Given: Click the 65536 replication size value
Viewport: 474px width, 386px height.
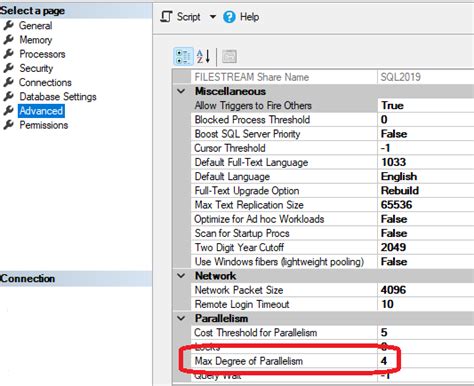Looking at the screenshot, I should (396, 205).
